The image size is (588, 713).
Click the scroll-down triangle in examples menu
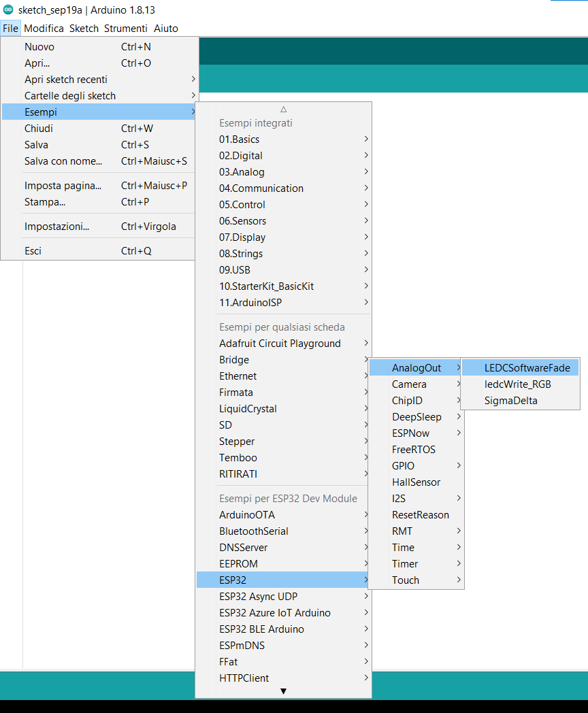point(283,691)
